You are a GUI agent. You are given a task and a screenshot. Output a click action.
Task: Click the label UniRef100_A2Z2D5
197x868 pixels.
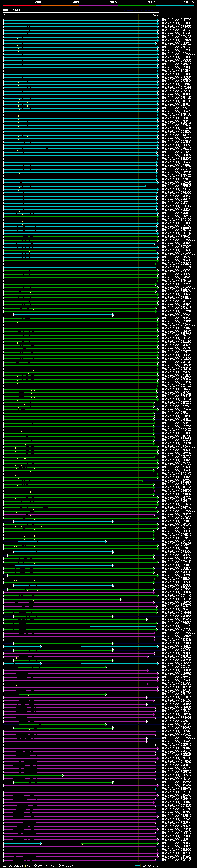177,50
